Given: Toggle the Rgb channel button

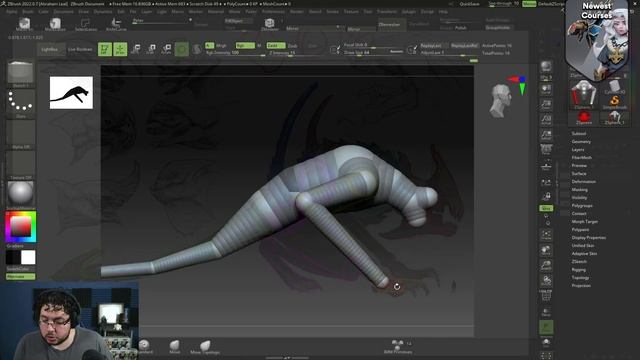Looking at the screenshot, I should tap(245, 46).
